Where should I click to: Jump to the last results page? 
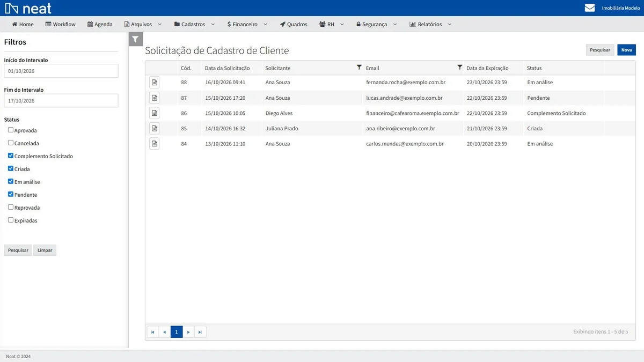200,332
